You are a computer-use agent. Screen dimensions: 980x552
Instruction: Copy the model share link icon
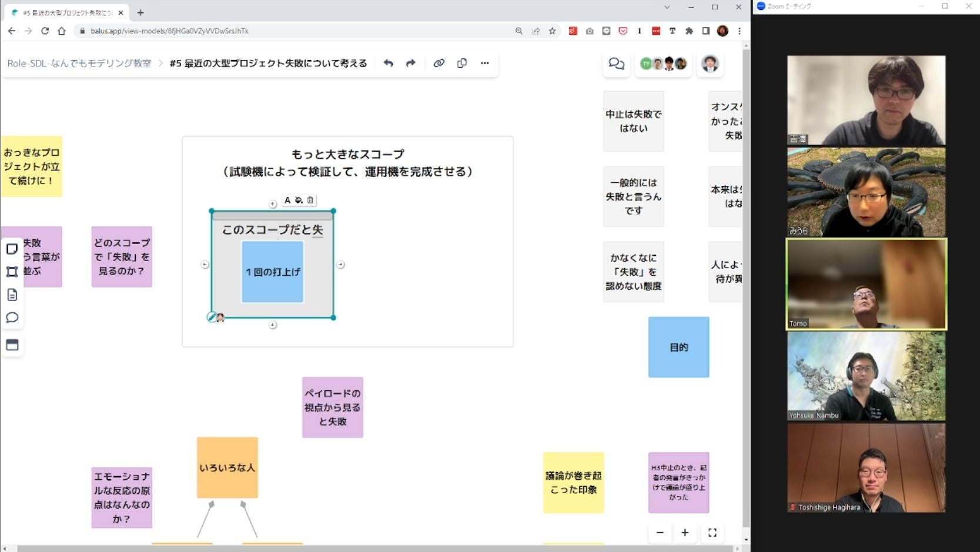point(439,63)
